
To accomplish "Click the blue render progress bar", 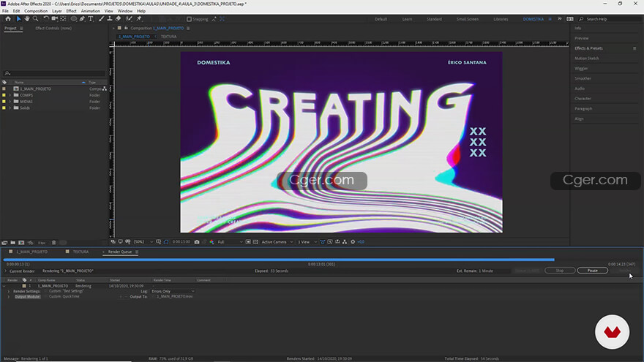I will [x=278, y=260].
